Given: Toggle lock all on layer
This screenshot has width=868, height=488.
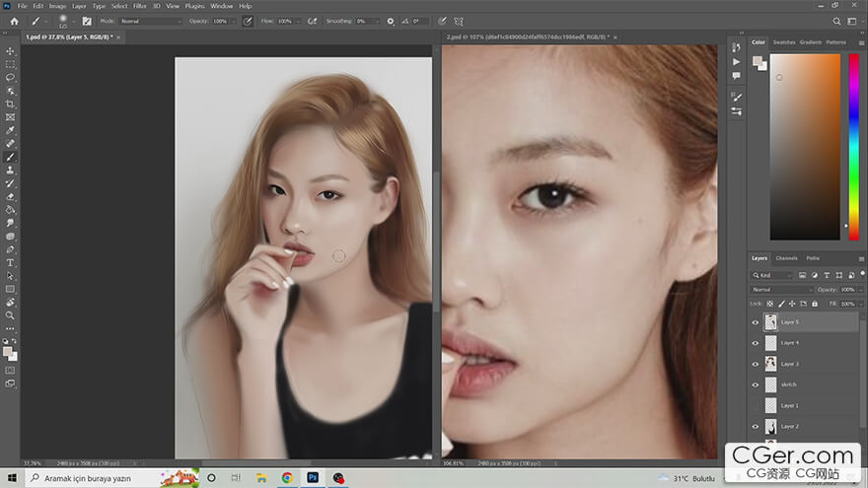Looking at the screenshot, I should click(x=815, y=304).
